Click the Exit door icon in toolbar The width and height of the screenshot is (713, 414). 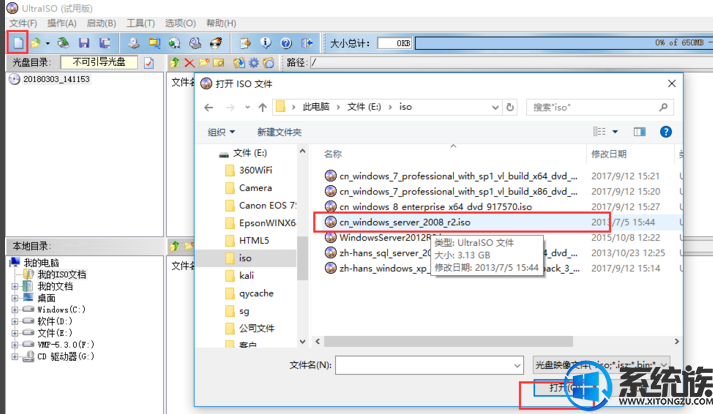307,43
